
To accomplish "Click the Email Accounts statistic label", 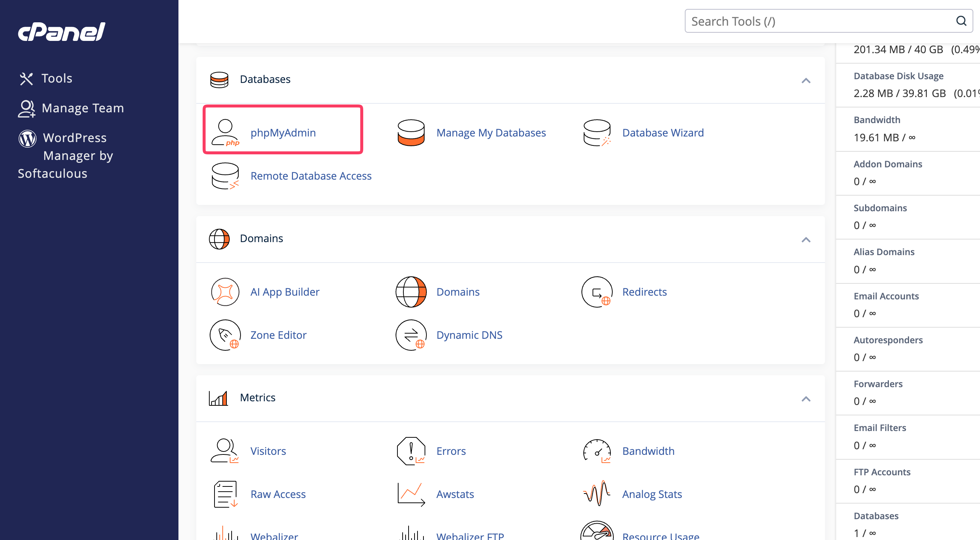I will 886,296.
